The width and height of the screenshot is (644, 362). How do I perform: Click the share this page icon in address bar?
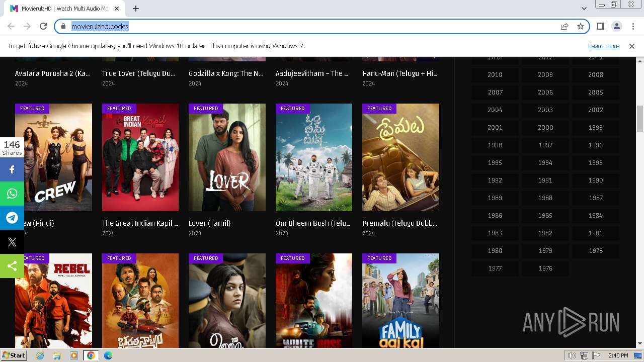565,26
